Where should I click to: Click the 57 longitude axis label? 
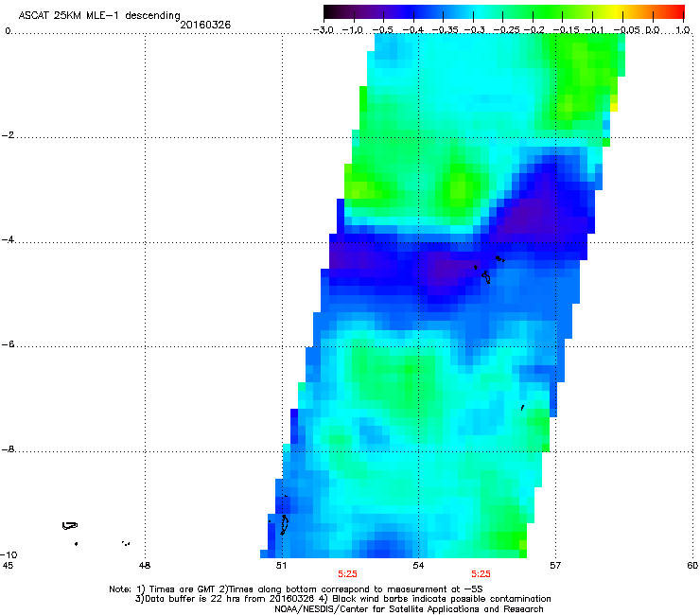point(555,566)
